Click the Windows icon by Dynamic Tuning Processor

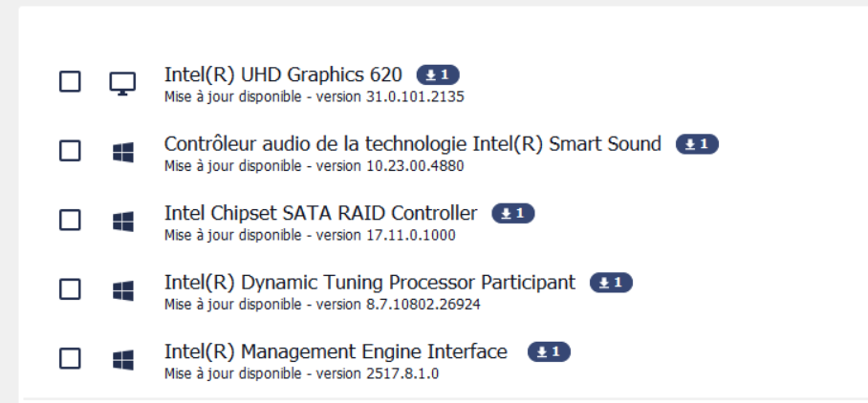tap(123, 290)
